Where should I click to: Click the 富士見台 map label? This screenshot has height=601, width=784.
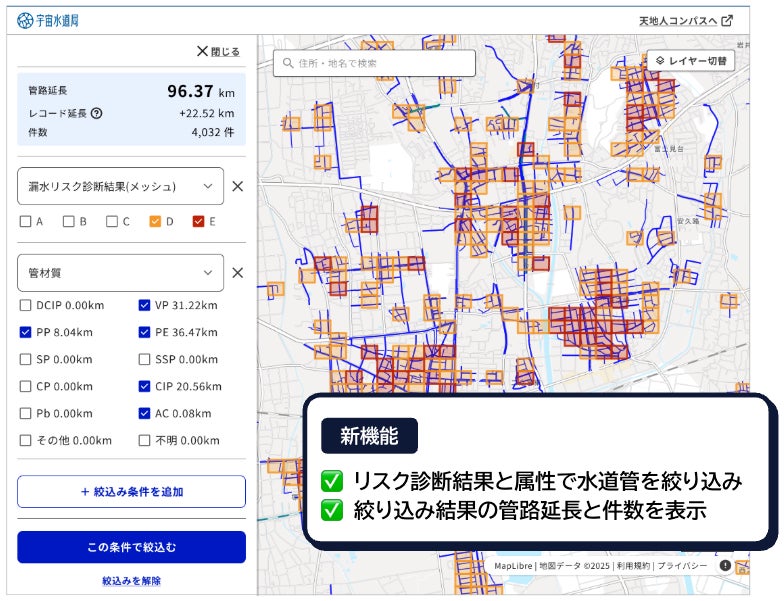click(x=669, y=149)
